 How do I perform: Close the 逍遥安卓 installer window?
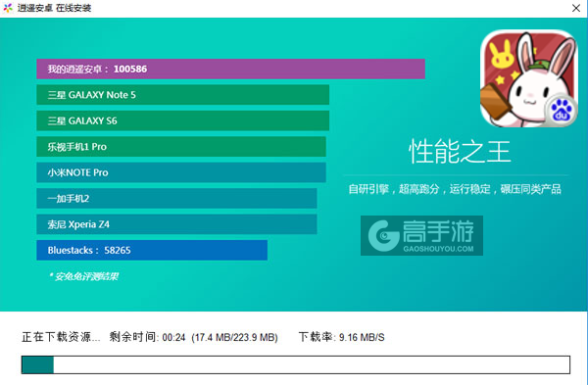tap(576, 8)
